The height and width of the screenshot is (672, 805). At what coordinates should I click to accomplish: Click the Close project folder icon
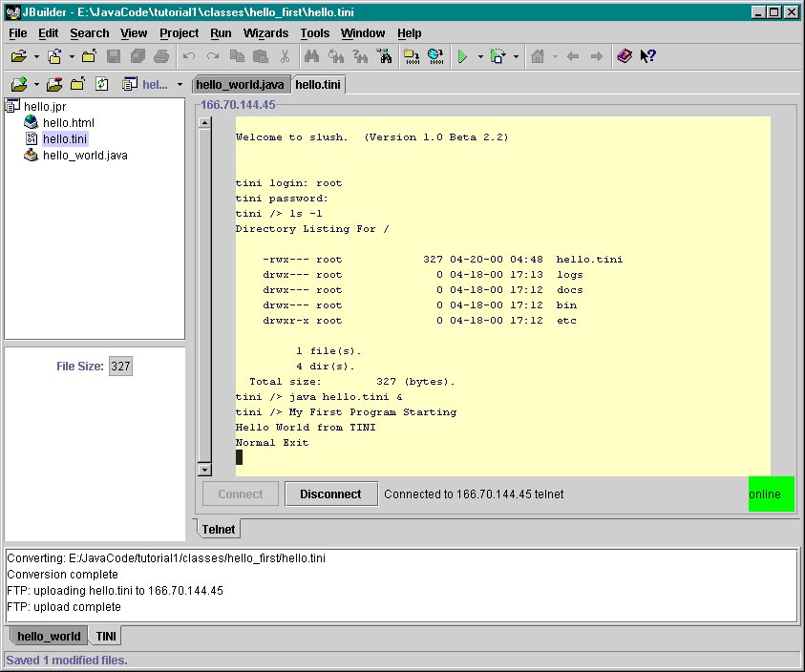click(77, 84)
